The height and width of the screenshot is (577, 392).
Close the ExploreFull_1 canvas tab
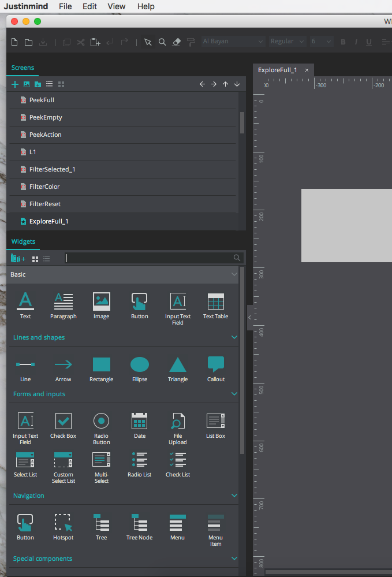pos(307,70)
